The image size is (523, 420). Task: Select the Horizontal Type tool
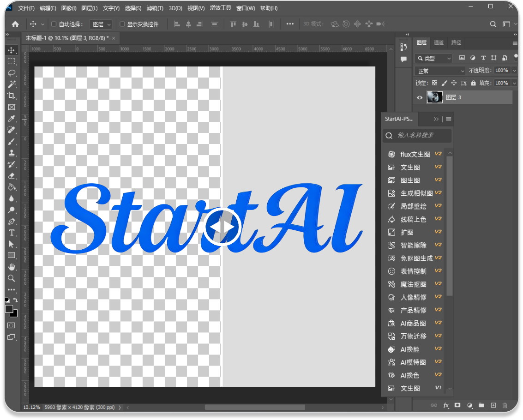point(12,233)
